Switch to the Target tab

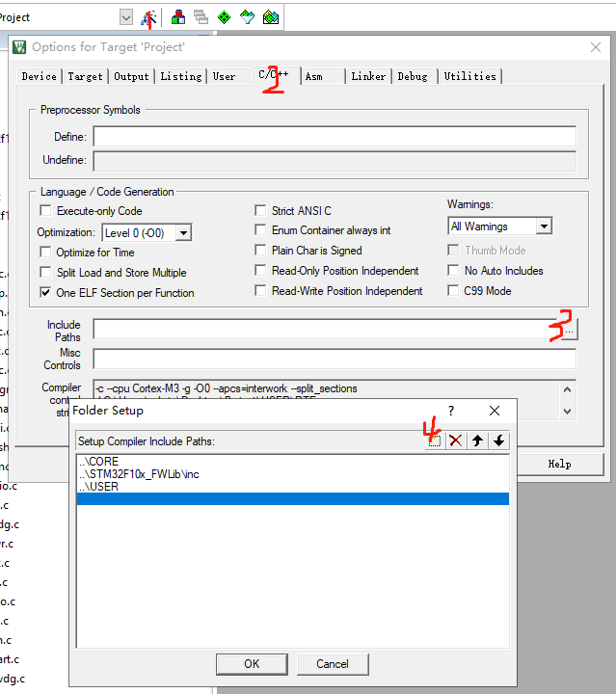(x=85, y=76)
